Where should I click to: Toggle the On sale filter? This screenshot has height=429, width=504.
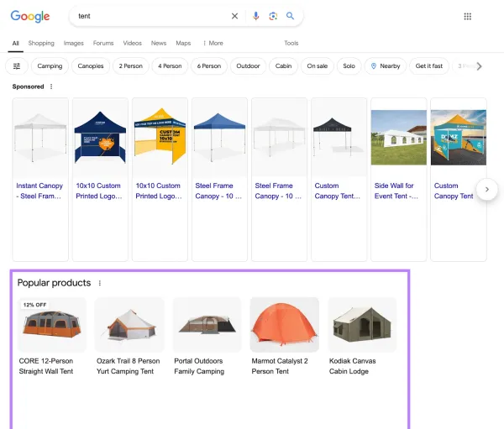[318, 66]
